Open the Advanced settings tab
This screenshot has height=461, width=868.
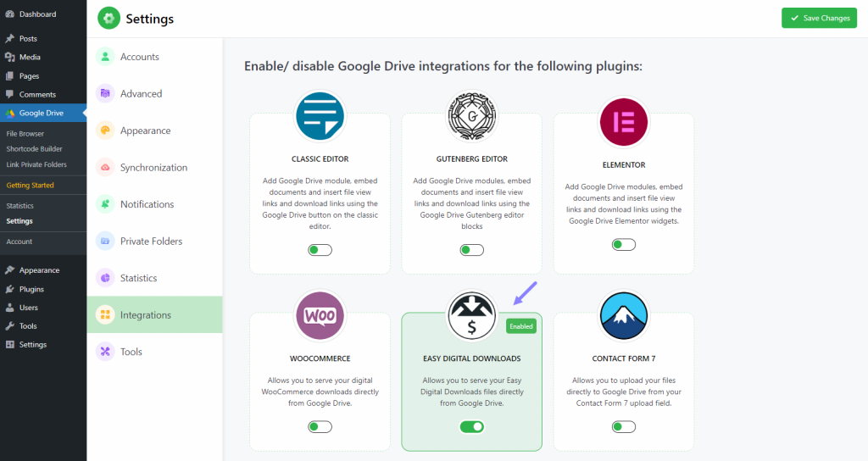154,93
